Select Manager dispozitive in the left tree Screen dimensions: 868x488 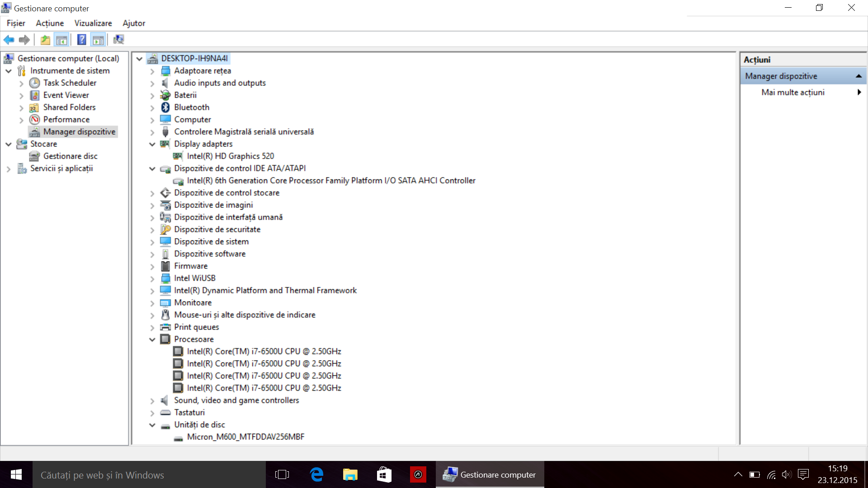[79, 131]
